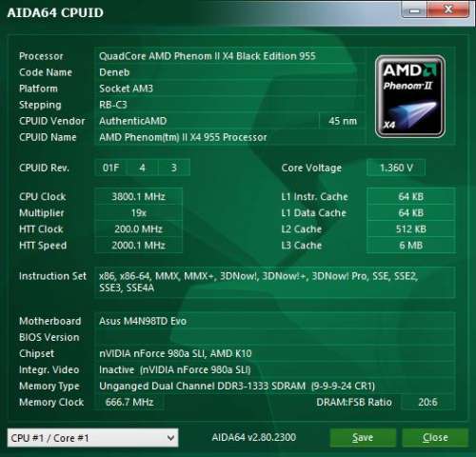Minimize the AIDA64 CPUID window
This screenshot has width=476, height=457.
point(414,10)
